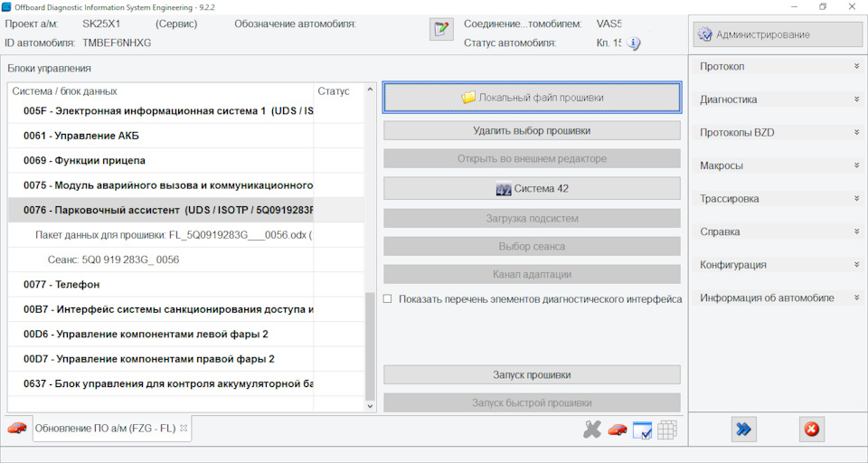
Task: Click the project value SK25X1
Action: (101, 24)
